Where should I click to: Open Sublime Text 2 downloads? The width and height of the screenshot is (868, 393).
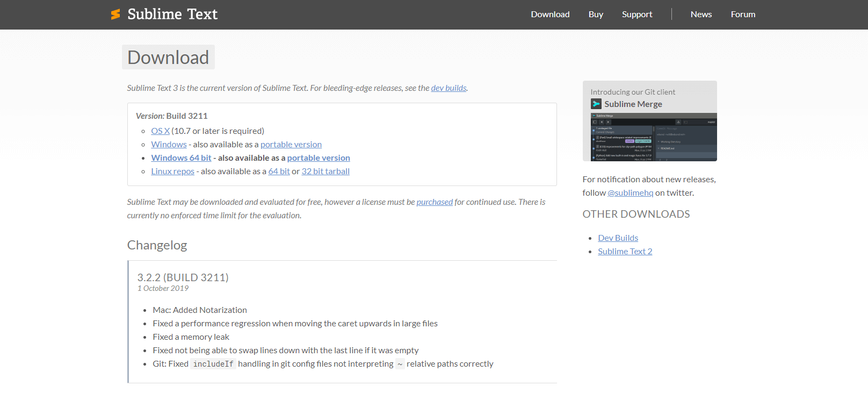click(625, 252)
